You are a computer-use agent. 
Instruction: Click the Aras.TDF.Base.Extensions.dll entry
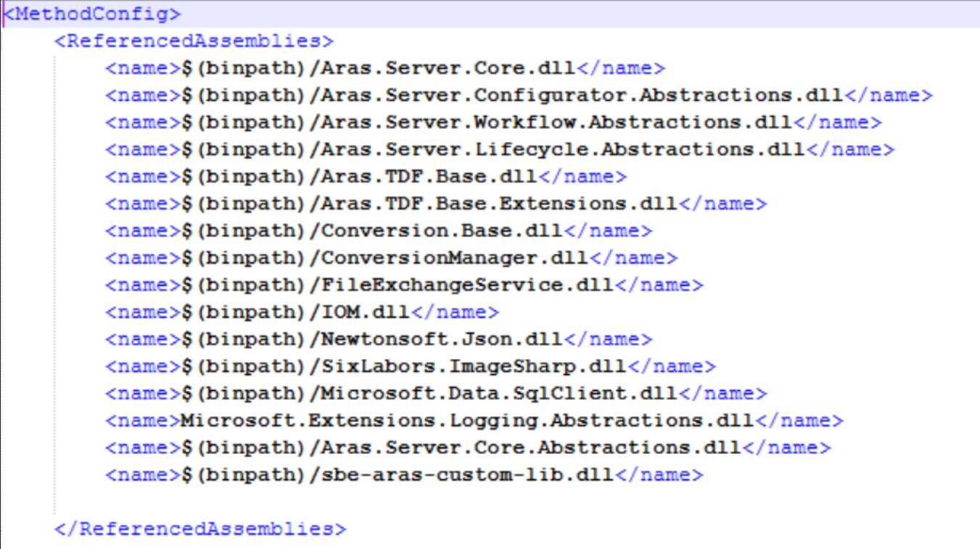[498, 204]
